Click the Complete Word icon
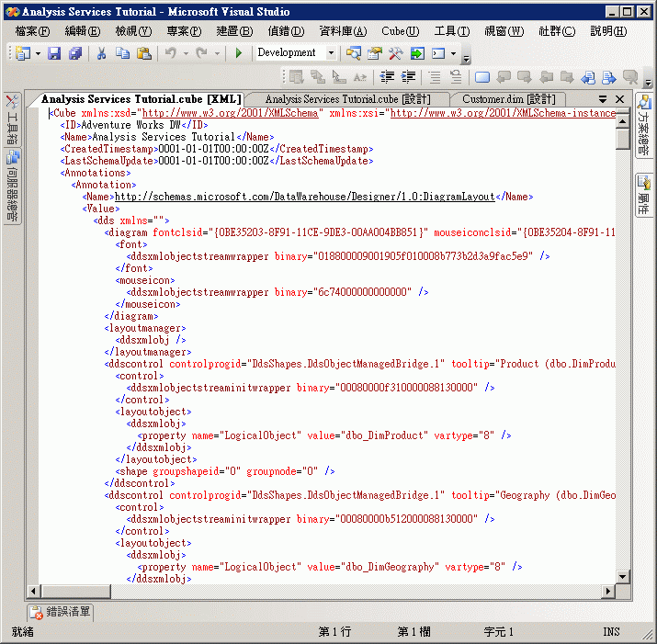 point(360,77)
